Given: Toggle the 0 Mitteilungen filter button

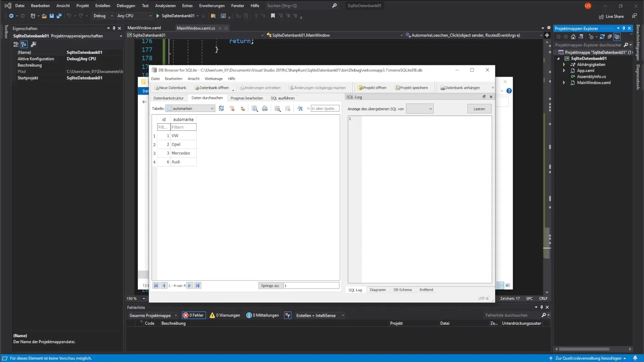Looking at the screenshot, I should pos(263,315).
